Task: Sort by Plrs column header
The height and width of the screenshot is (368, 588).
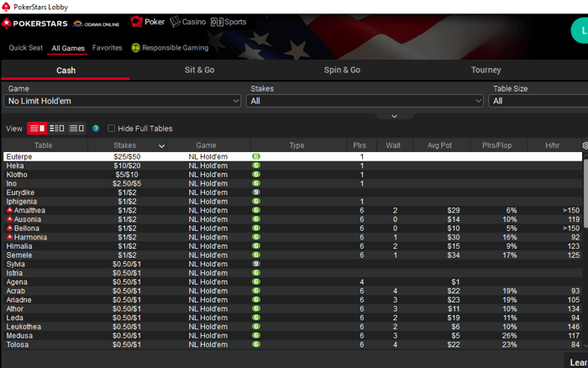Action: [x=361, y=145]
